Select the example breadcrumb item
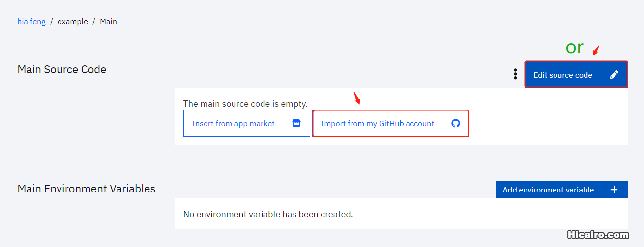The height and width of the screenshot is (247, 644). [x=73, y=22]
